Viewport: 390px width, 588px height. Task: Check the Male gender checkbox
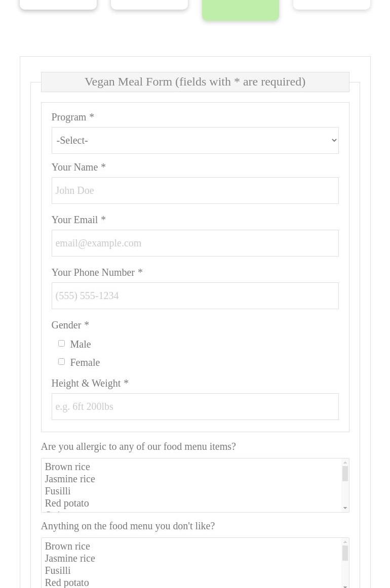[61, 344]
